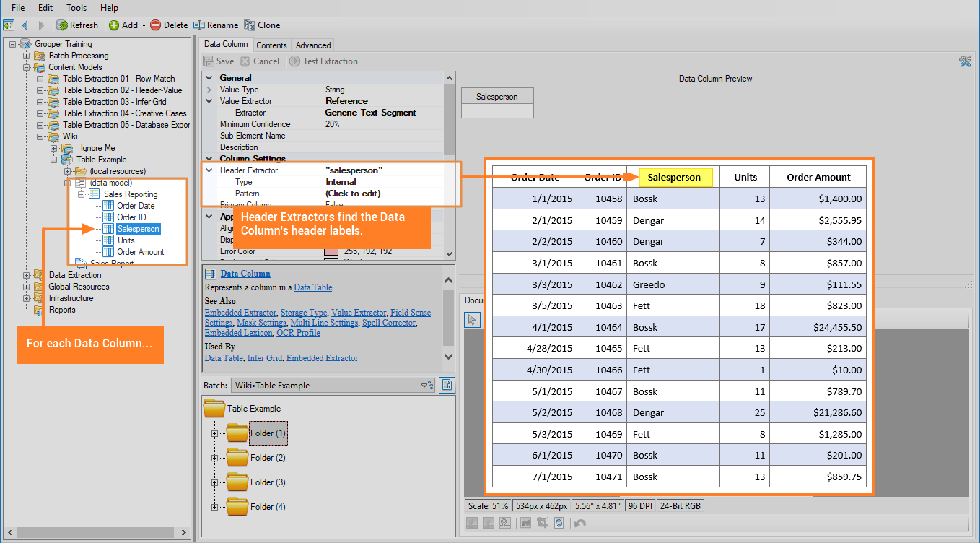Collapse the General property section

pos(209,78)
